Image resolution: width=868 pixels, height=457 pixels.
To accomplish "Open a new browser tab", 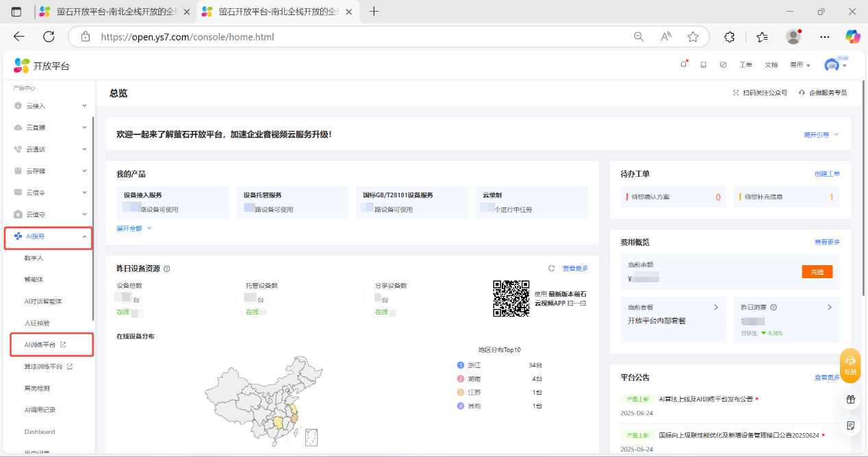I will pos(374,12).
